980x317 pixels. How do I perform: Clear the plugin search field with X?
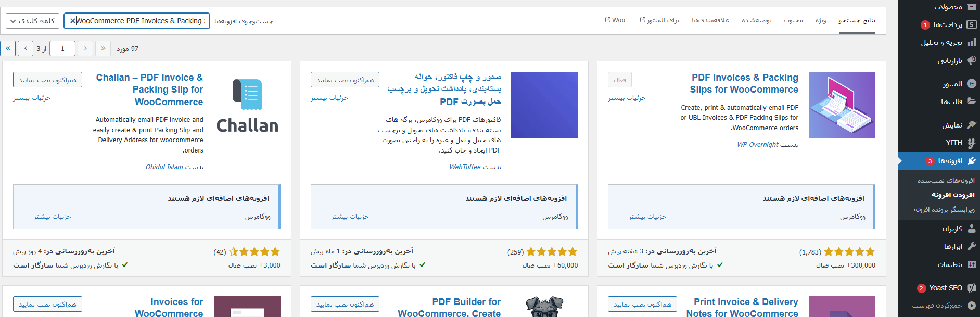[72, 21]
